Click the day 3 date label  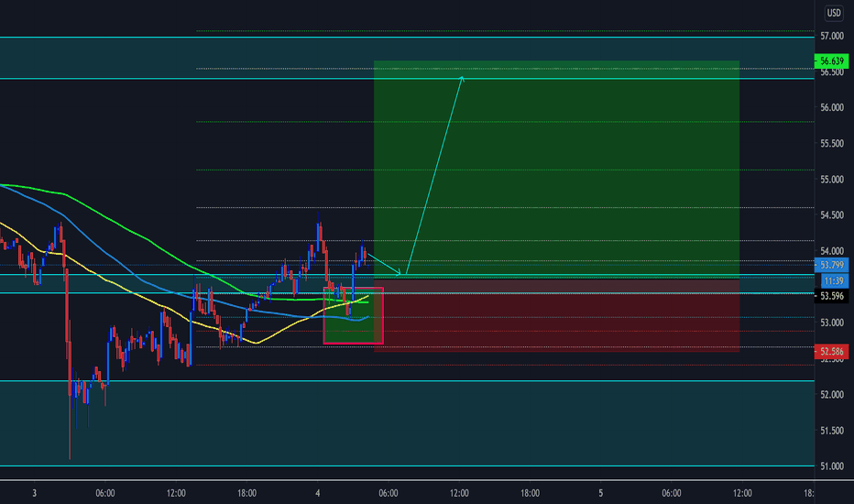coord(34,493)
